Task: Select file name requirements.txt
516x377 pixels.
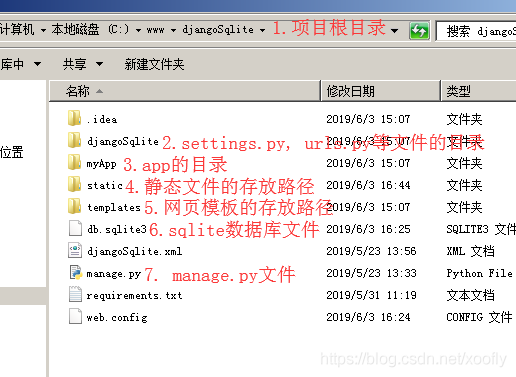Action: [x=134, y=296]
